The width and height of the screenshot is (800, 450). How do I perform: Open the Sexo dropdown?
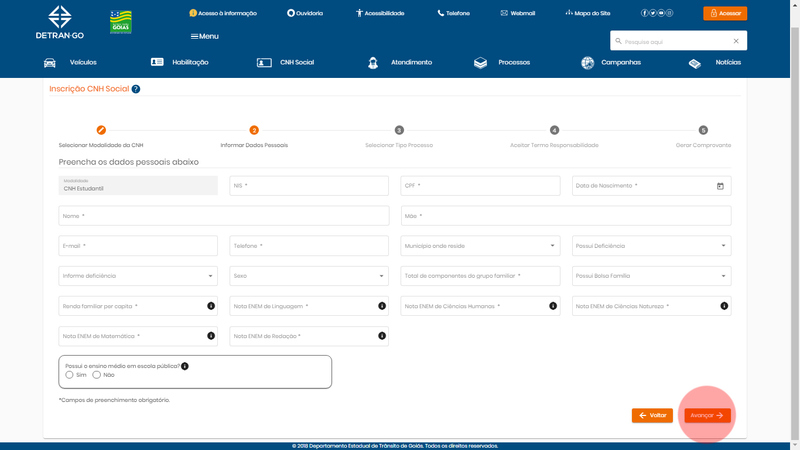click(309, 276)
